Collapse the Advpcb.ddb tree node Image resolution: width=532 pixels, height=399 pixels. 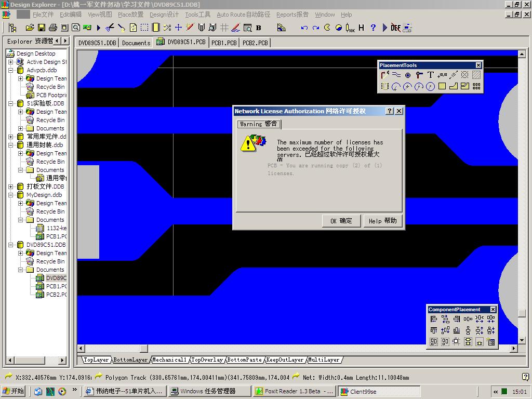click(x=11, y=70)
